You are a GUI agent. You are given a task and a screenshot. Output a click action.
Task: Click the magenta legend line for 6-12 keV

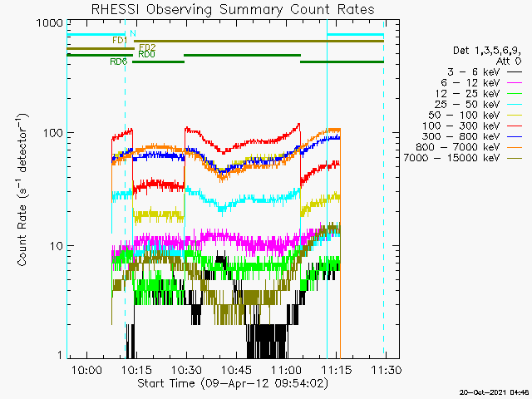(x=515, y=83)
